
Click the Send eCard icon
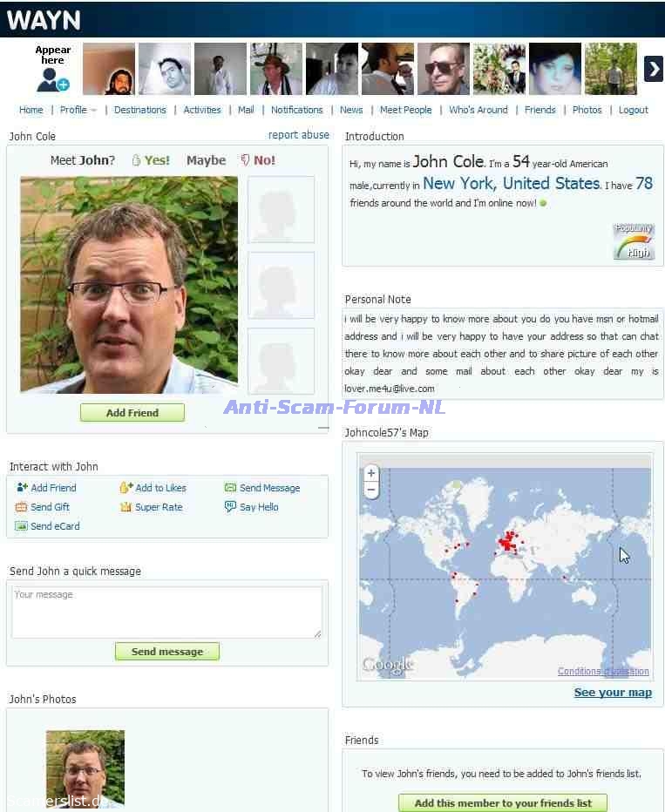21,526
